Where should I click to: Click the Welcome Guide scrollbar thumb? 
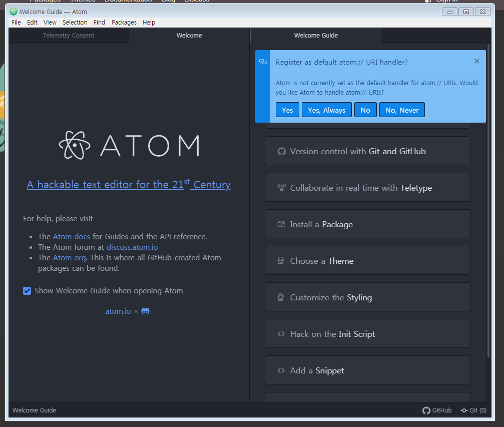tap(488, 201)
